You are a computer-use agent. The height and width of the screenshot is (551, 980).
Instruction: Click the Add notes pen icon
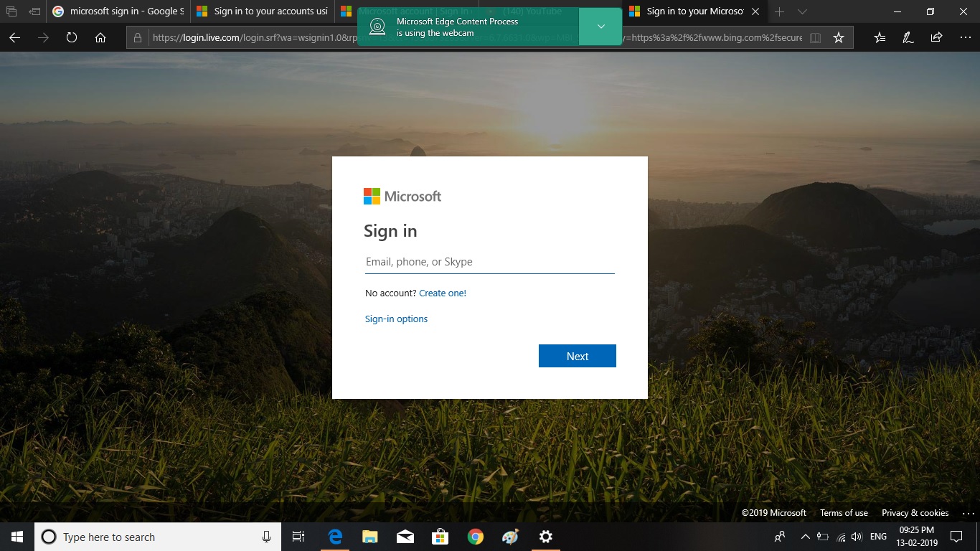(x=908, y=38)
